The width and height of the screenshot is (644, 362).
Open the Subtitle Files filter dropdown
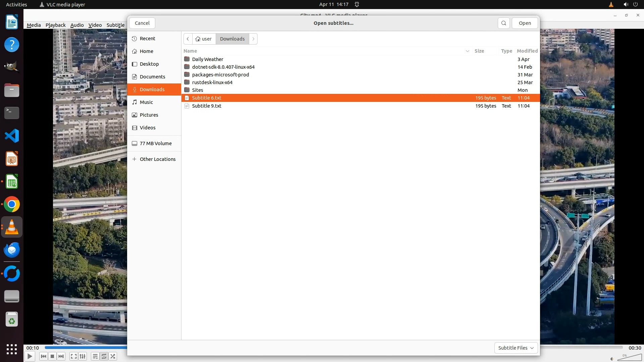(x=516, y=348)
